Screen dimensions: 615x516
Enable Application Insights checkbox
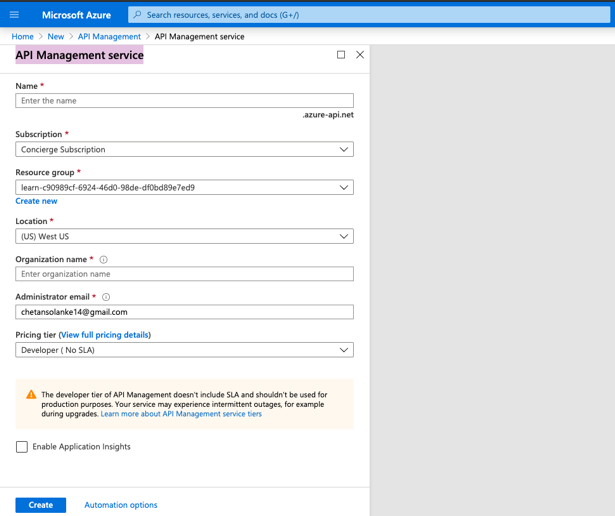[x=22, y=447]
